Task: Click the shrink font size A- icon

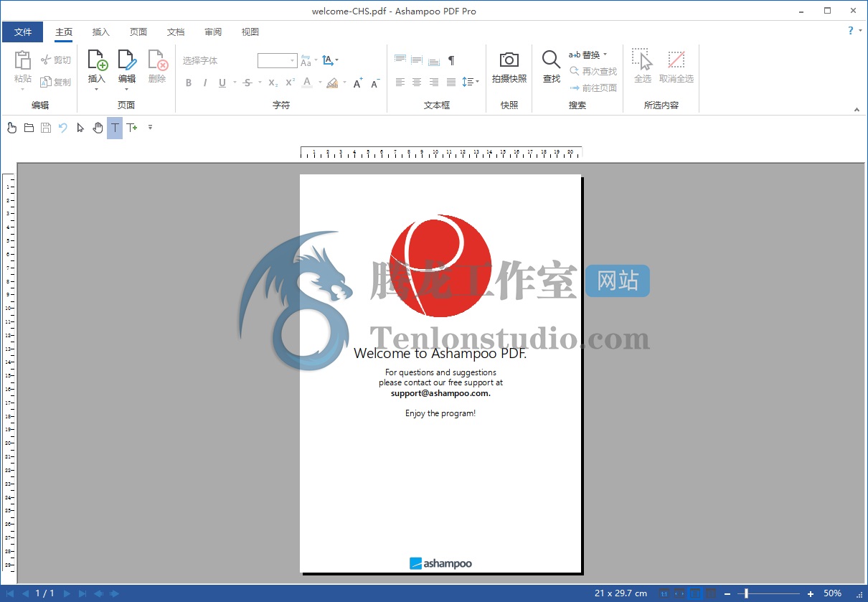Action: [x=375, y=83]
